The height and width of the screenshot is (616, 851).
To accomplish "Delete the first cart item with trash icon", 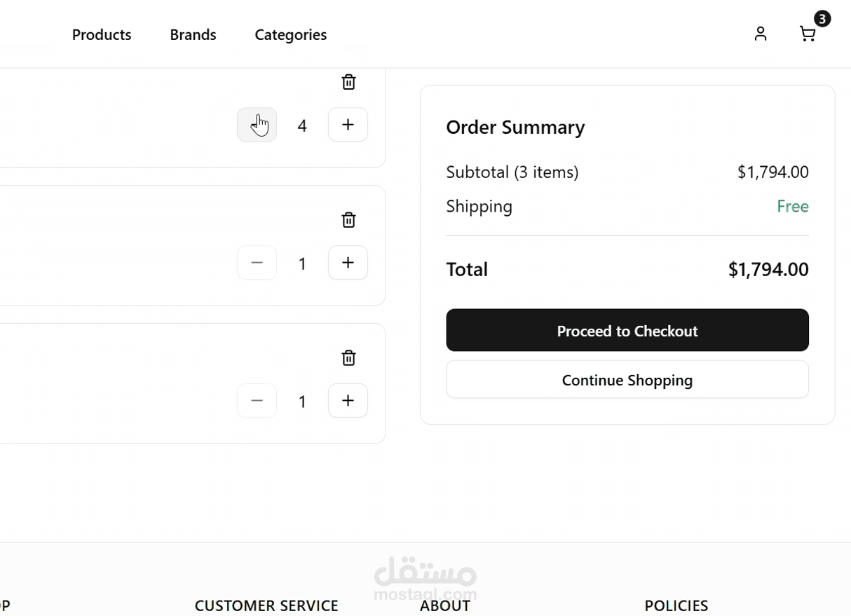I will pyautogui.click(x=348, y=82).
